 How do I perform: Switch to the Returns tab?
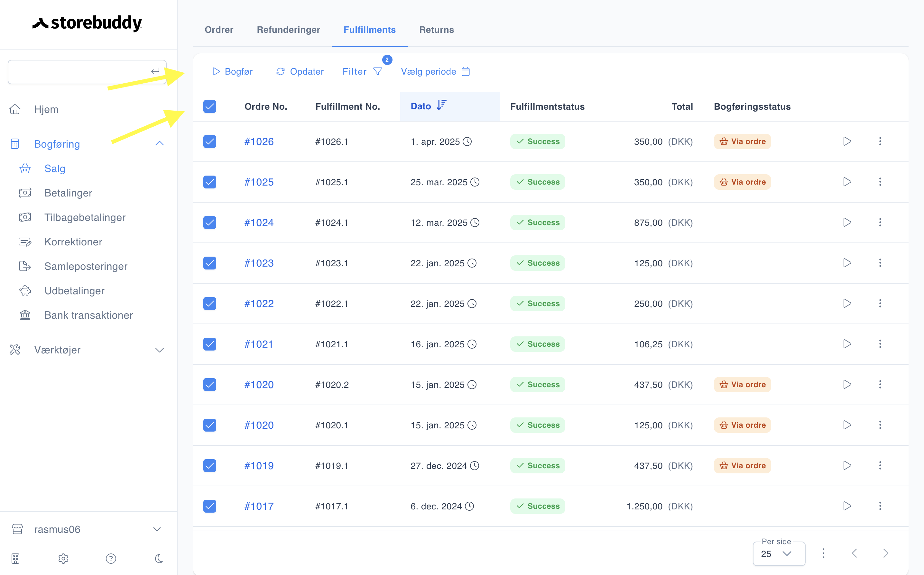pos(436,30)
